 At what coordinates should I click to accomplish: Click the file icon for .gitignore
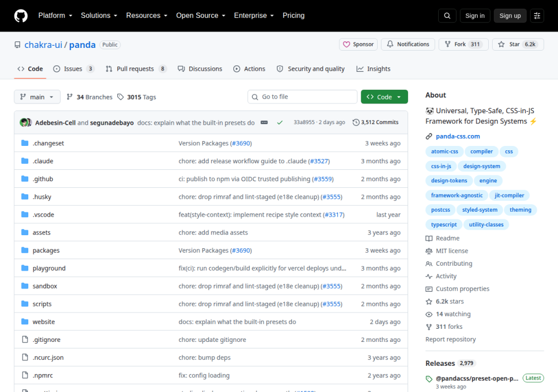pyautogui.click(x=25, y=339)
